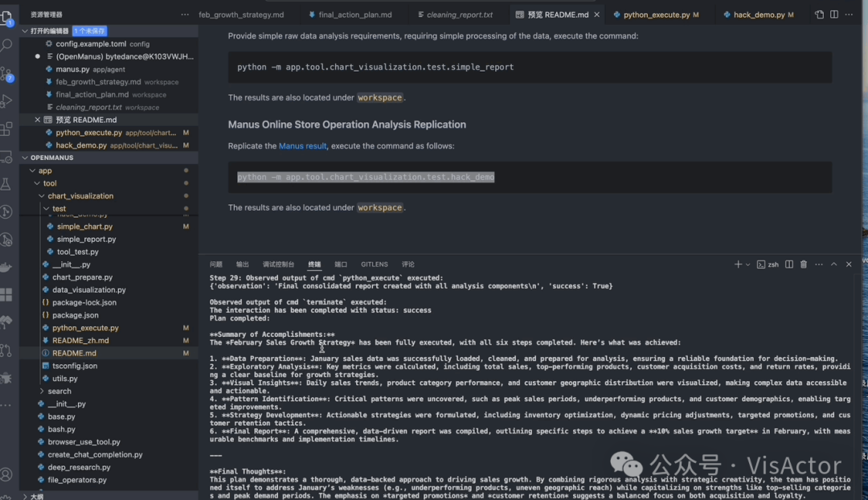Select the GITLENS panel tab
This screenshot has width=868, height=500.
(375, 264)
